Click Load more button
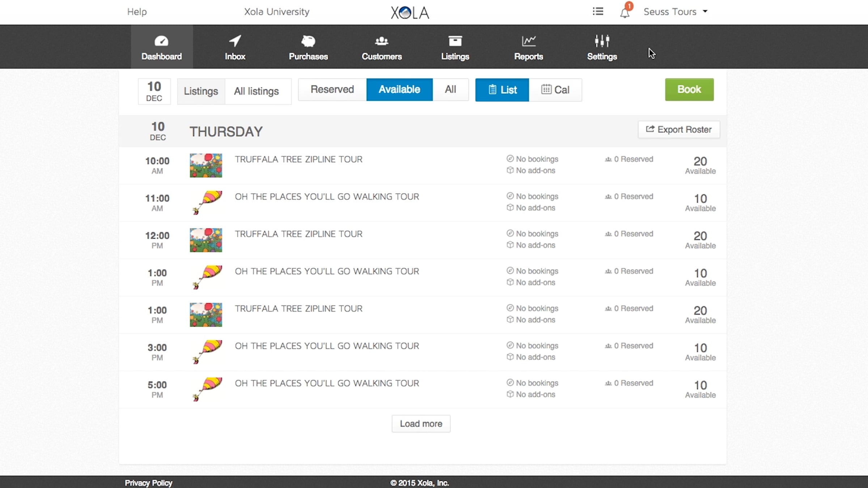The width and height of the screenshot is (868, 488). tap(421, 424)
